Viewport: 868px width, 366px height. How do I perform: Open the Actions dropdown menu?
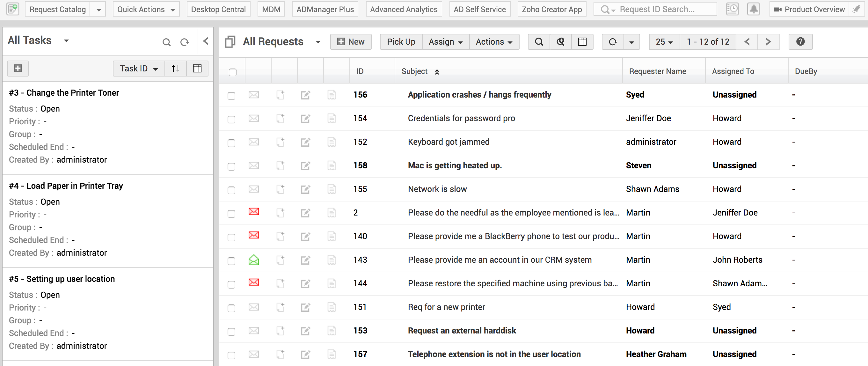click(494, 42)
